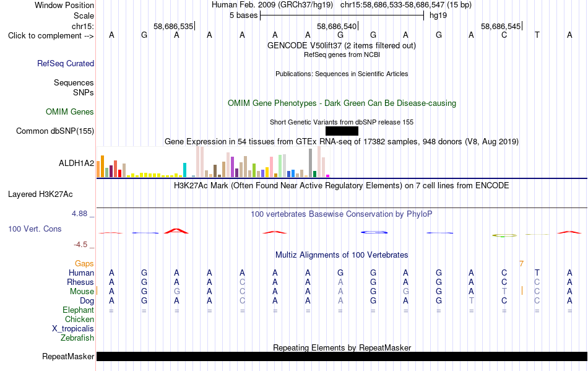Screen dimensions: 588x371
Task: Click the H3K27Ac Mark ENCODE track title
Action: [x=342, y=185]
